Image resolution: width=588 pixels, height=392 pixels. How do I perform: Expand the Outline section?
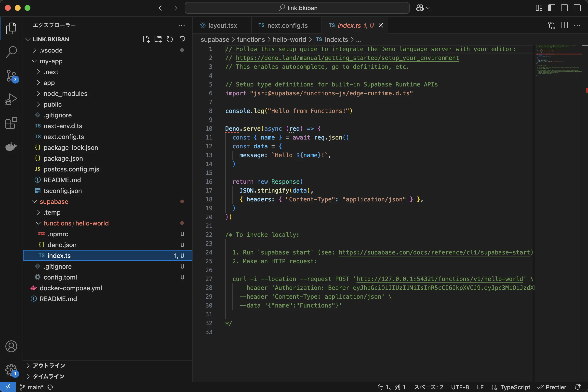(108, 365)
